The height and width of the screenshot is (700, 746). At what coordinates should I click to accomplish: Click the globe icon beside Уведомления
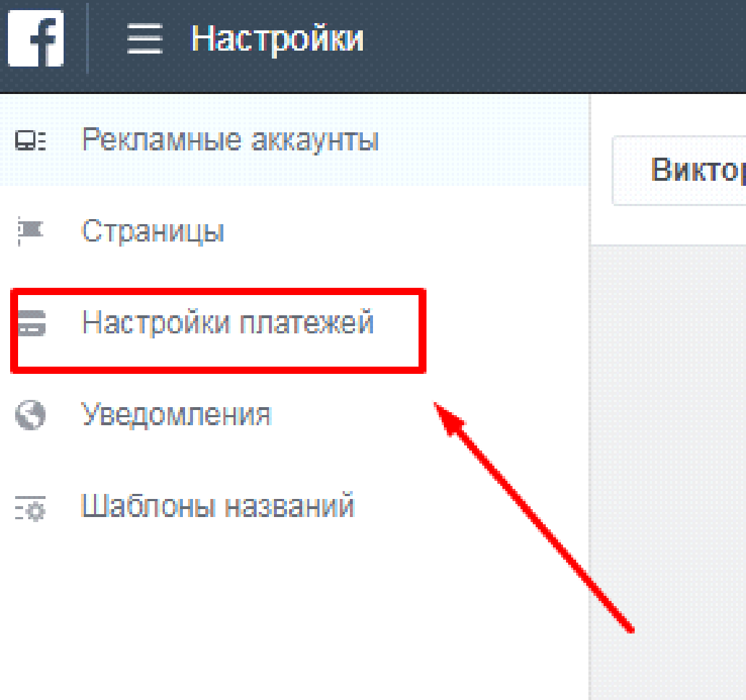pyautogui.click(x=30, y=415)
